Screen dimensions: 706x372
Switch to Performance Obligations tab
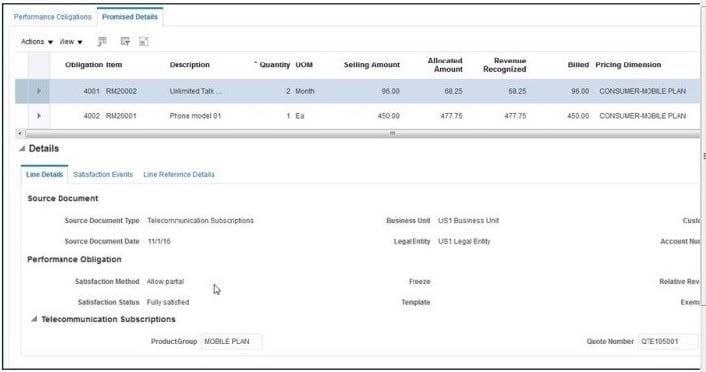coord(52,17)
